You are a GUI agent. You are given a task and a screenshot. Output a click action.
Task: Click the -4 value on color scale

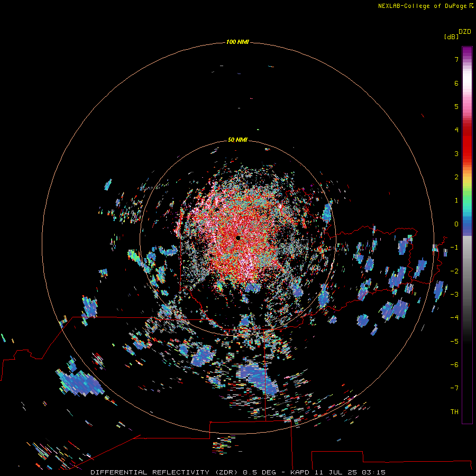coord(454,318)
